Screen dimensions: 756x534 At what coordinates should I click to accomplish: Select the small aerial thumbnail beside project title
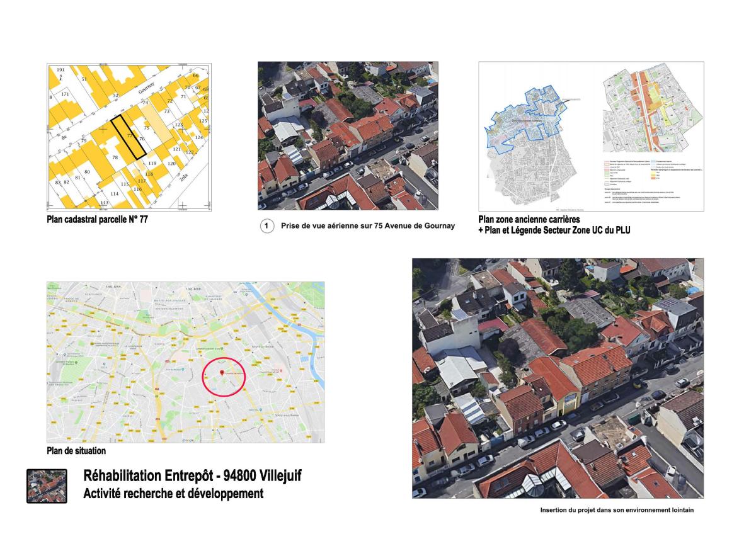tap(47, 486)
